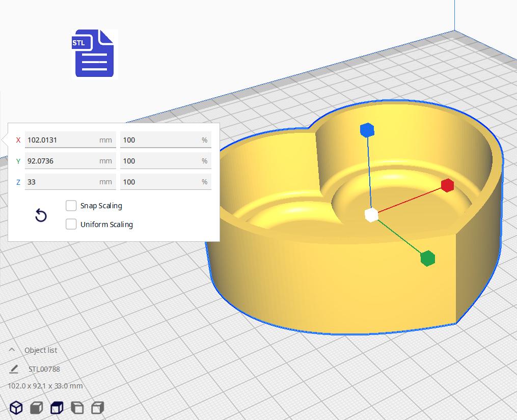This screenshot has height=420, width=517.
Task: Select STL00788 in the object list
Action: click(x=44, y=369)
